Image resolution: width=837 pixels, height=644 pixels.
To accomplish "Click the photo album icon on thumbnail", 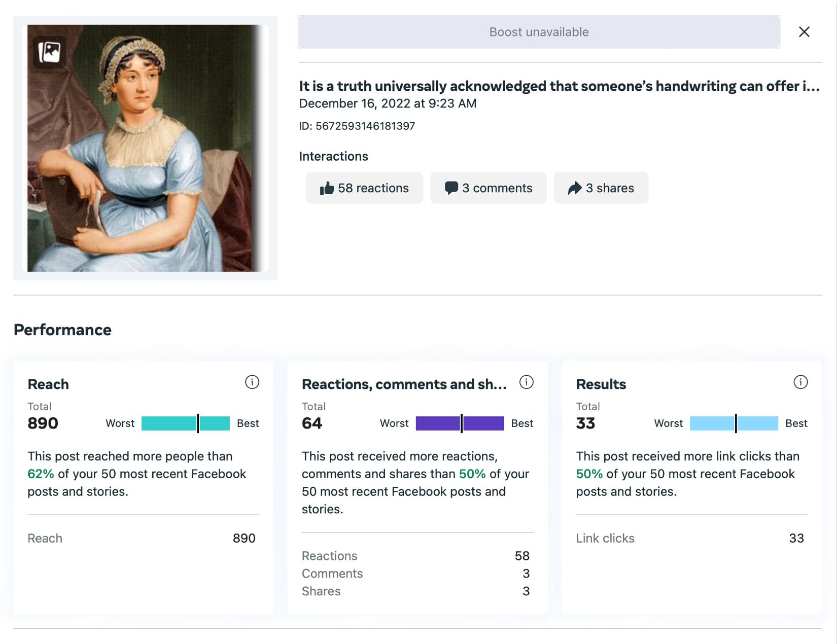I will [x=49, y=52].
